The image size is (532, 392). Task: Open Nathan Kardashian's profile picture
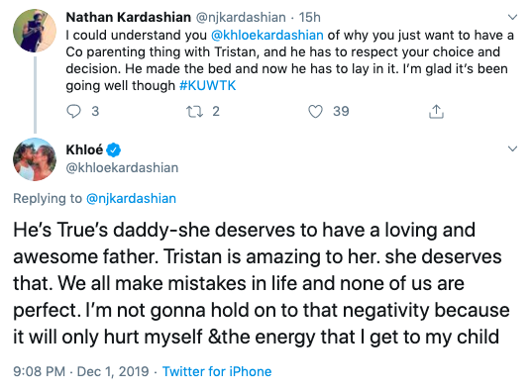tap(35, 31)
